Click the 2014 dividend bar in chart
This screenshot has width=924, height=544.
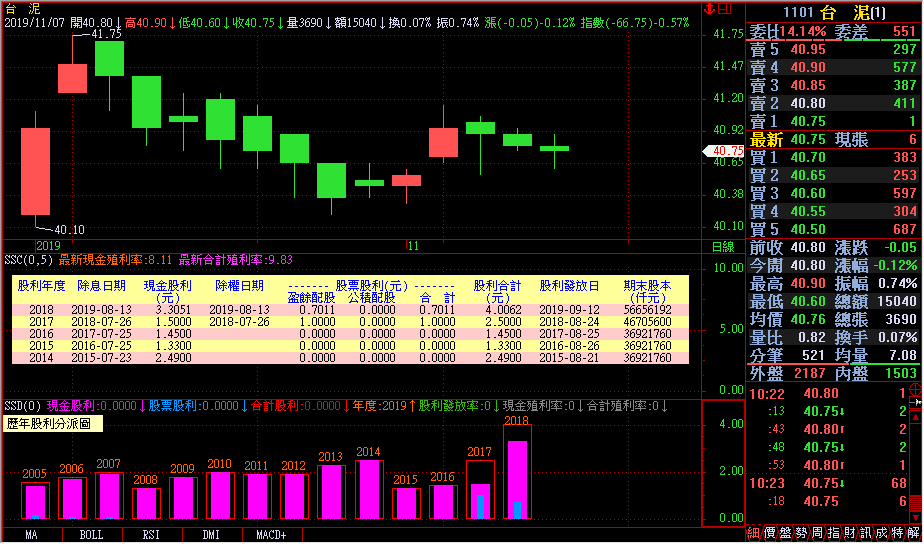(x=369, y=489)
